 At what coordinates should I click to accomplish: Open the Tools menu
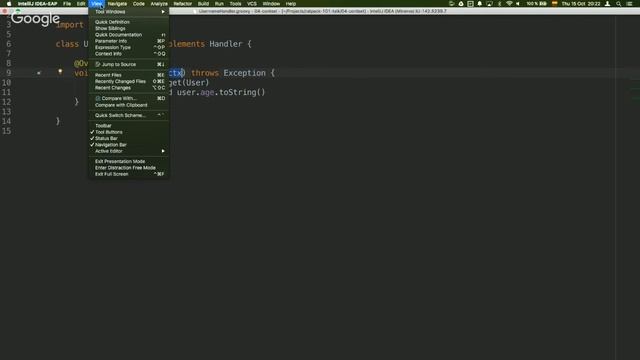pyautogui.click(x=235, y=4)
